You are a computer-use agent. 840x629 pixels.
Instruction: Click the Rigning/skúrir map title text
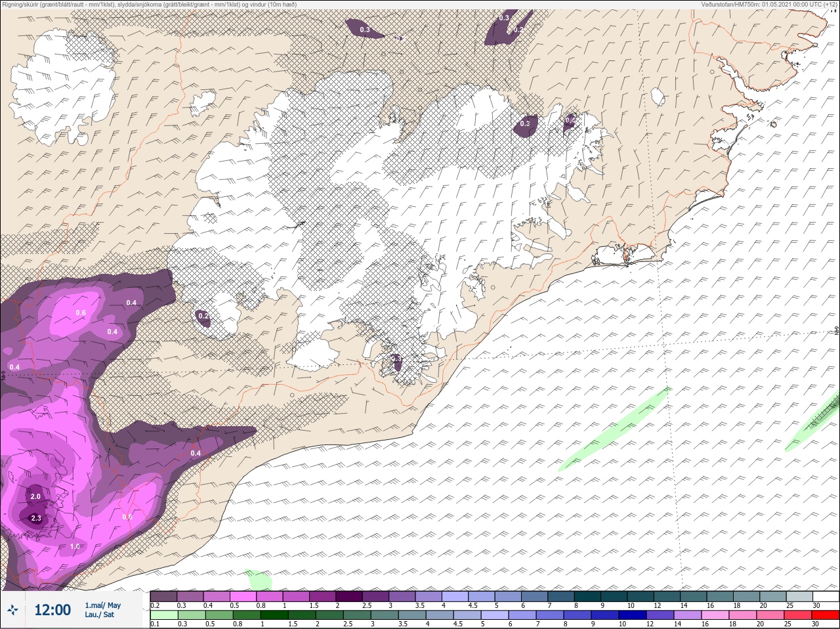point(150,5)
